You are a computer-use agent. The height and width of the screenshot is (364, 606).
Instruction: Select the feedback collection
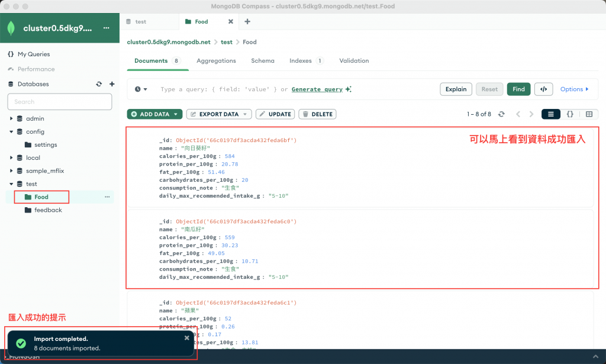tap(48, 210)
